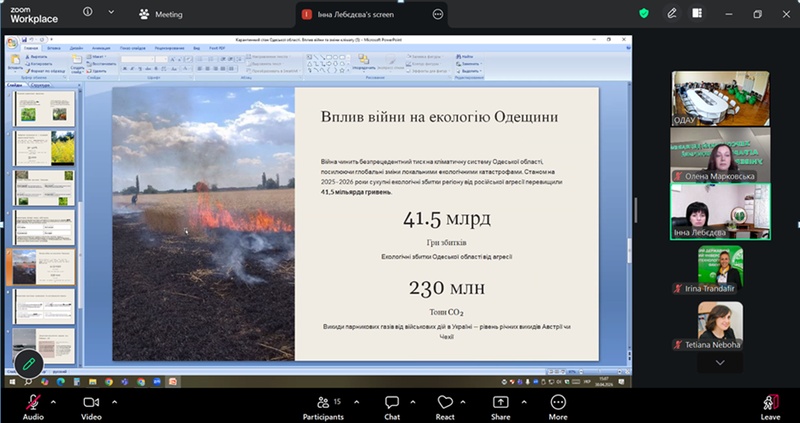Click the Leave meeting button

(770, 408)
